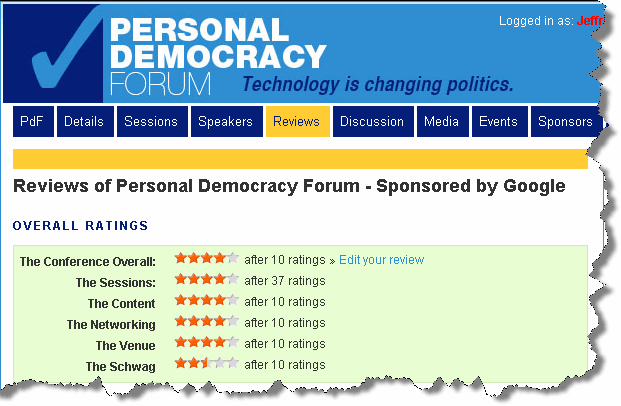This screenshot has width=621, height=406.
Task: Go to the Sessions tab
Action: [x=150, y=122]
